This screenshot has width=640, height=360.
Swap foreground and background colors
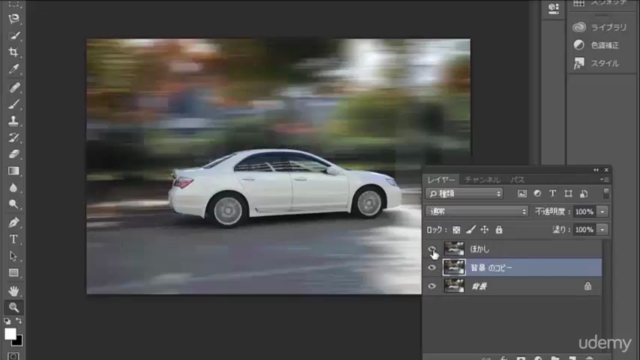coord(19,321)
